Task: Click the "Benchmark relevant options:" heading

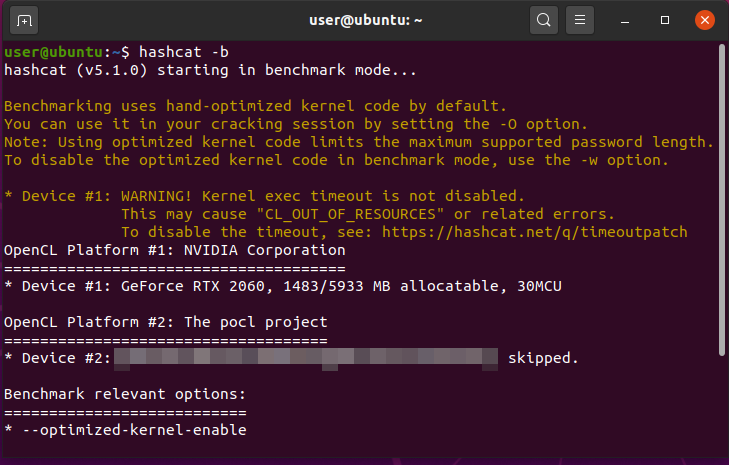Action: (x=125, y=394)
